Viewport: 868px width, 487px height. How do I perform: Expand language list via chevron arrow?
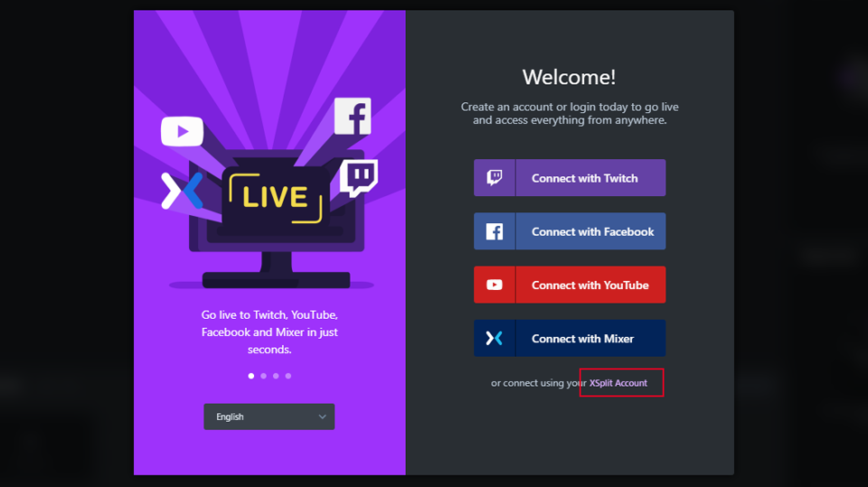pos(322,417)
